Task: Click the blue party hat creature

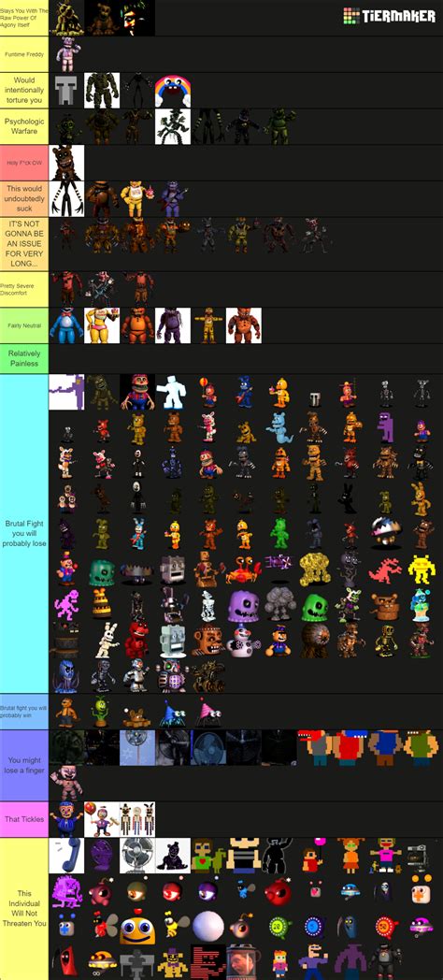Action: [x=173, y=713]
